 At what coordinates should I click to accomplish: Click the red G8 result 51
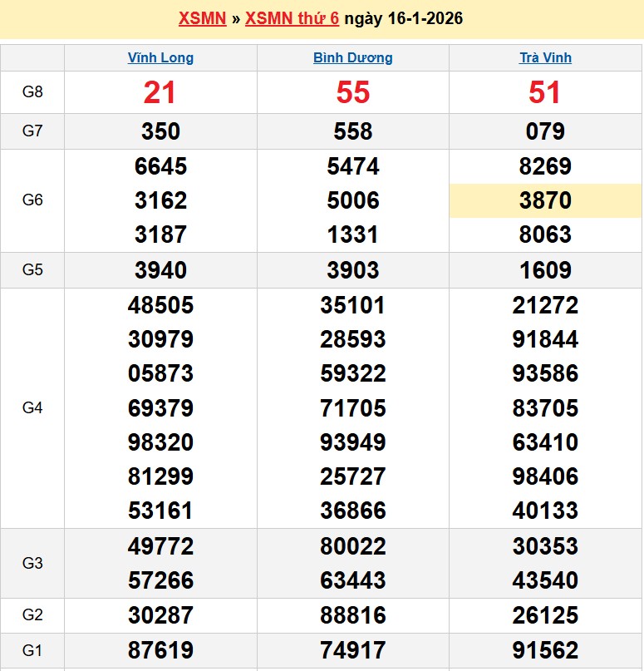tap(545, 92)
